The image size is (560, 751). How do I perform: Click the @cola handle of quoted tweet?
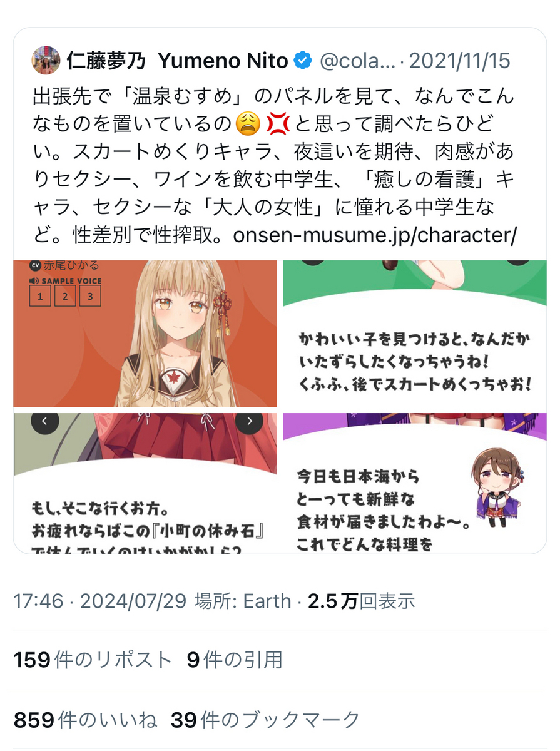tap(357, 61)
